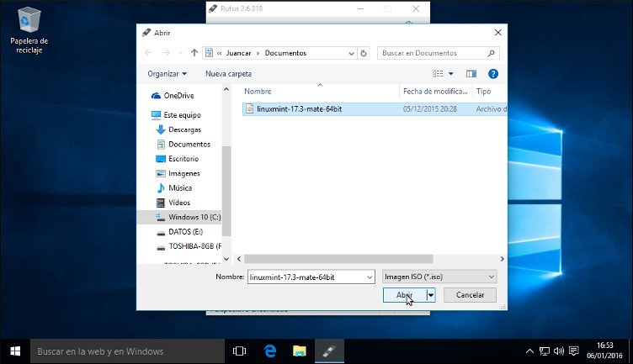The height and width of the screenshot is (364, 633).
Task: Sort by the Tipo column header
Action: click(484, 92)
